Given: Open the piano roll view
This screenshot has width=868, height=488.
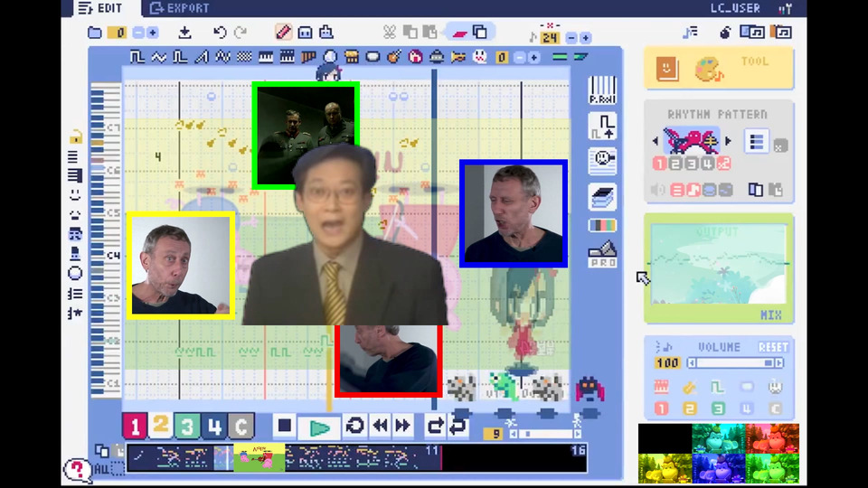Looking at the screenshot, I should (x=602, y=90).
